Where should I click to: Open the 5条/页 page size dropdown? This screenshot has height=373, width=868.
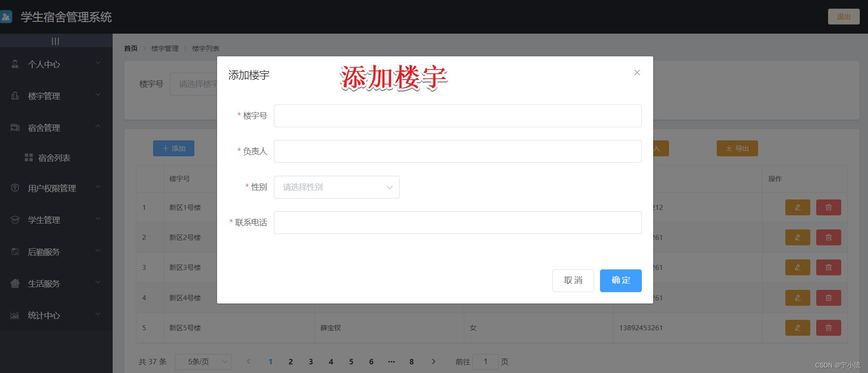[203, 362]
